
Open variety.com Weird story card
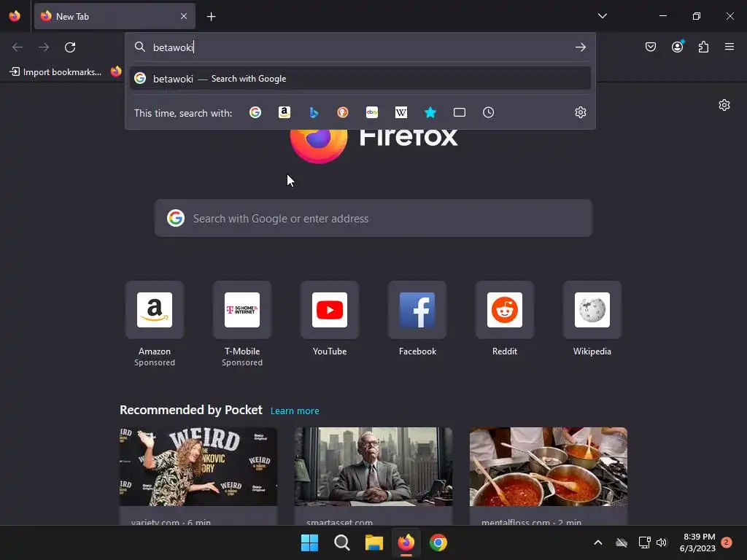(198, 476)
